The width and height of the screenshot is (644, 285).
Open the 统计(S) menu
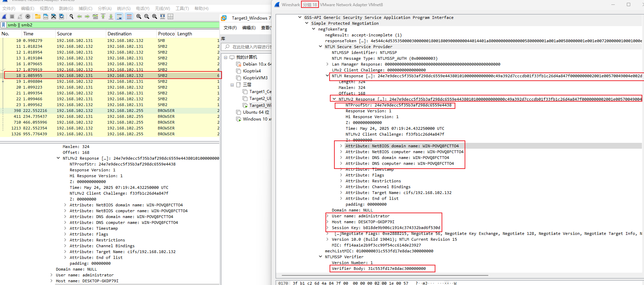124,8
